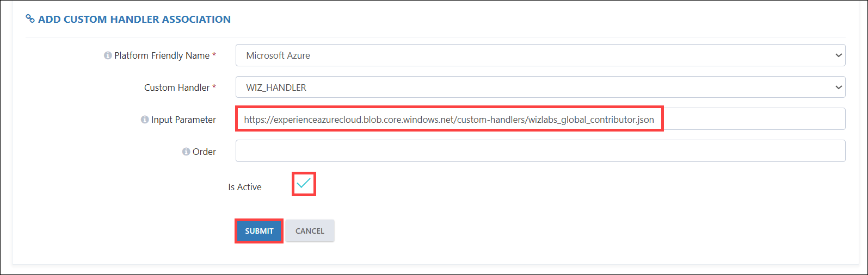Open the Custom Handler dropdown

click(x=540, y=87)
